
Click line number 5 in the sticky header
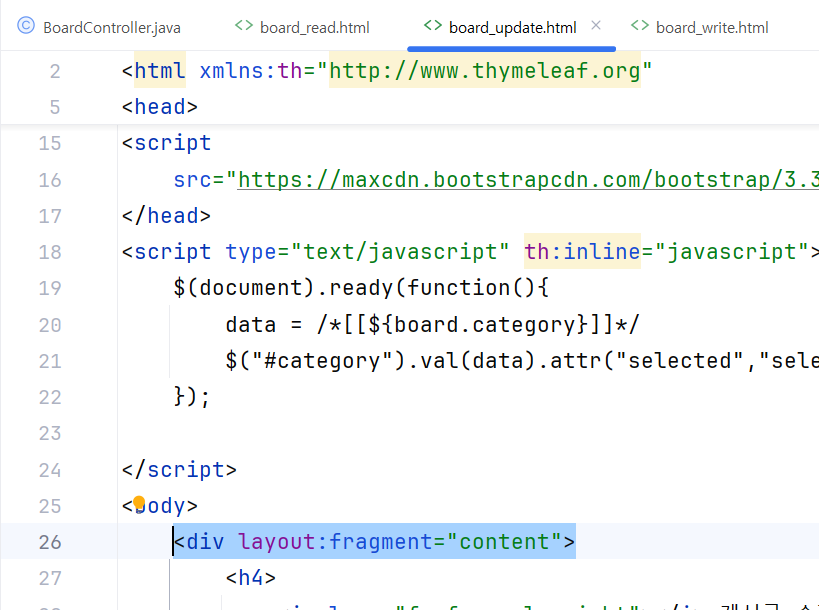pyautogui.click(x=55, y=108)
